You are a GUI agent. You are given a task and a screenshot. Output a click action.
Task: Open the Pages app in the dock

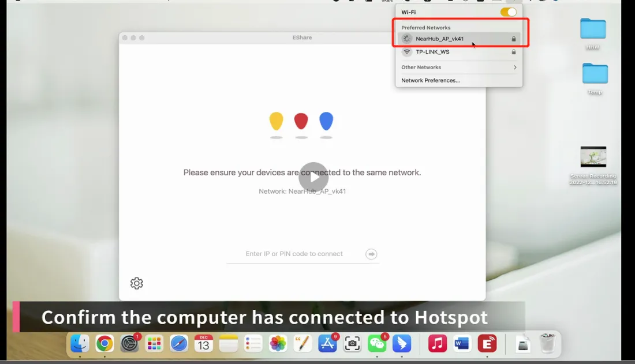[x=302, y=344]
